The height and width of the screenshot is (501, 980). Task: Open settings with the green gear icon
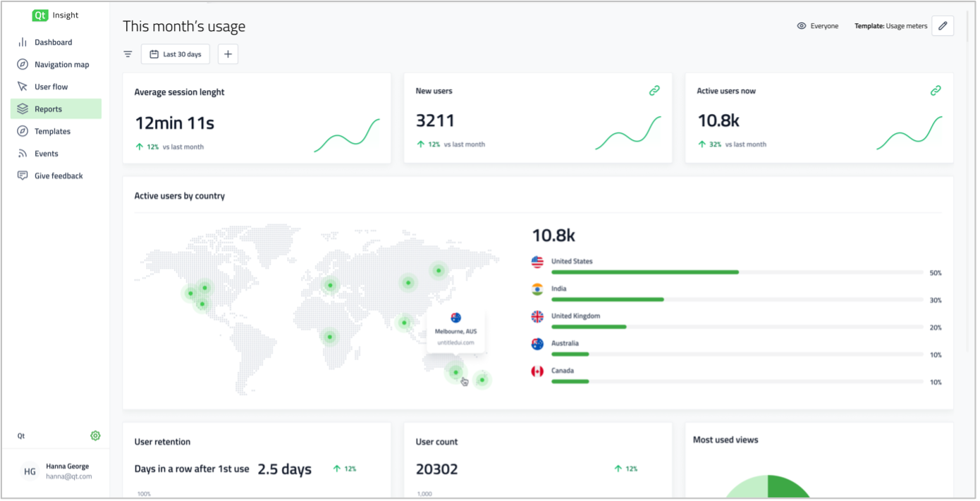click(95, 436)
